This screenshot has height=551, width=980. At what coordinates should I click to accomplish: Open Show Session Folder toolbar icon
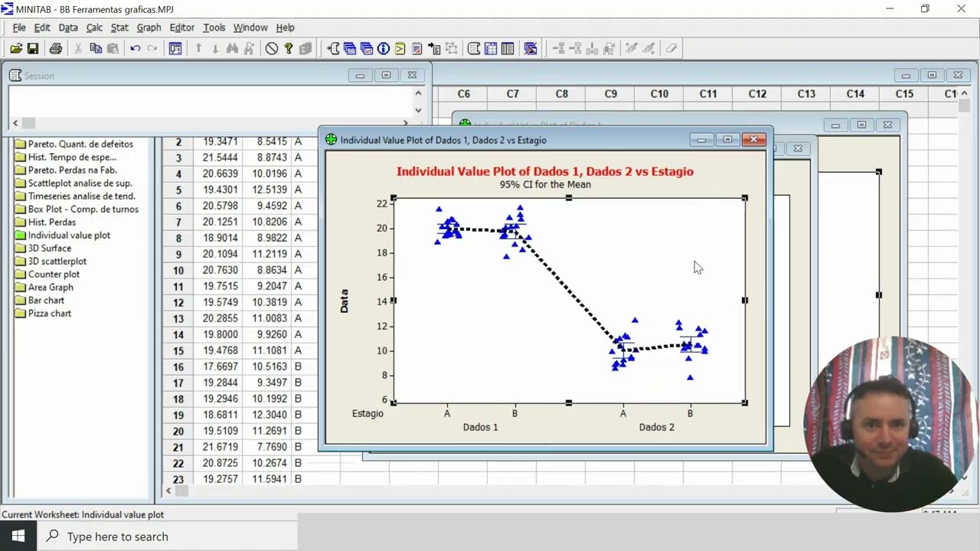(x=333, y=48)
